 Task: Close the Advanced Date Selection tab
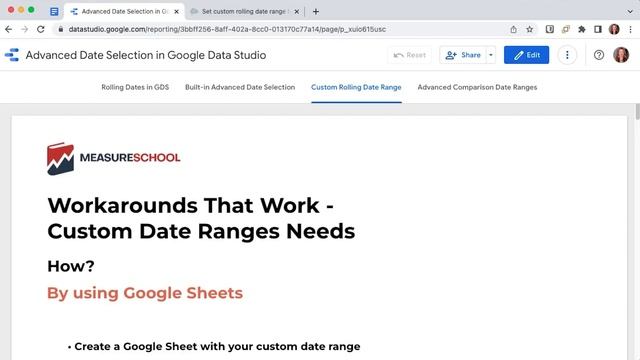[x=176, y=11]
